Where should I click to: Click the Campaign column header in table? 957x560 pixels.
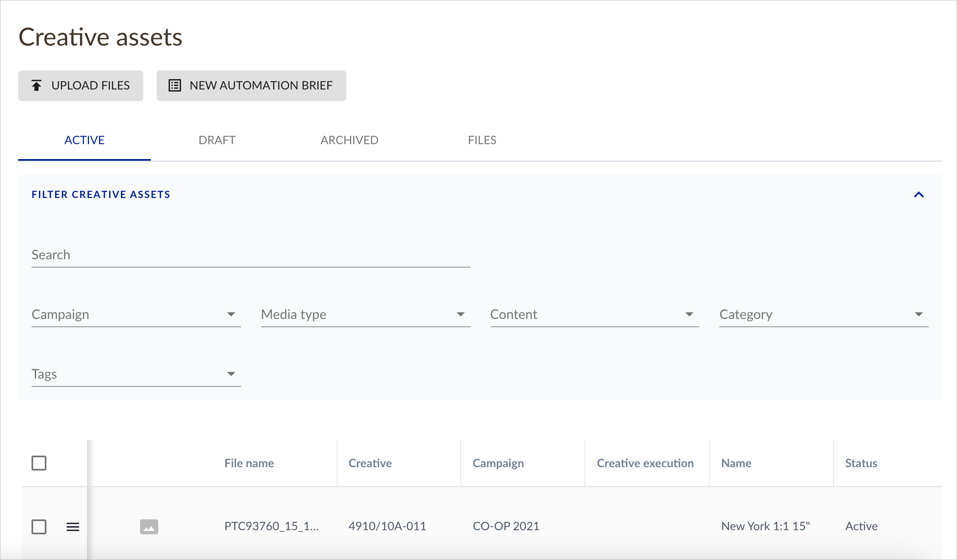coord(498,463)
